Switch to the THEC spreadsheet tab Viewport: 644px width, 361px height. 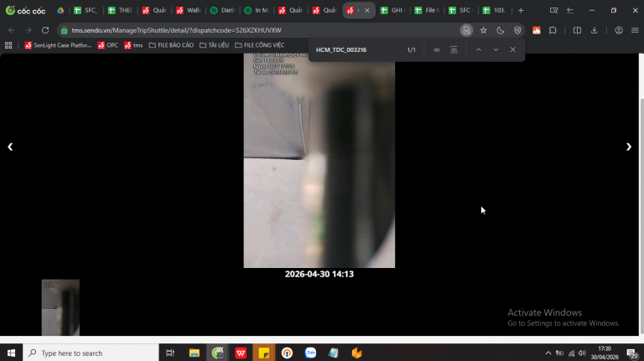click(120, 11)
